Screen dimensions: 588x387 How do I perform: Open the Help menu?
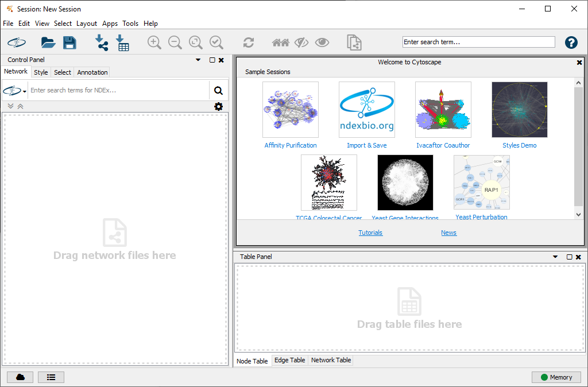[x=151, y=23]
